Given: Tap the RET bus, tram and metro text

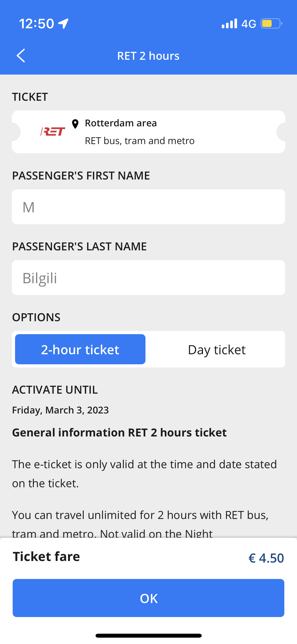Looking at the screenshot, I should pos(140,141).
